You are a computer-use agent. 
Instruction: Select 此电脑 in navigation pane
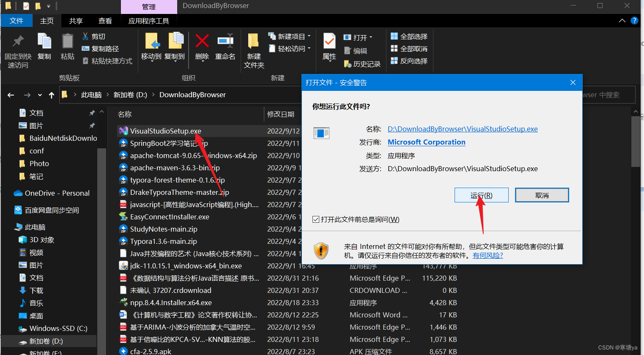click(x=30, y=227)
